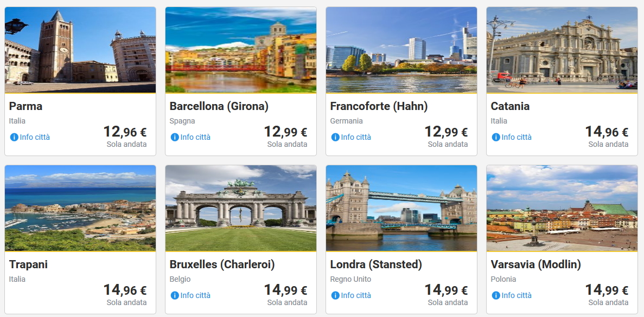
Task: Click the info icon for Francoforte (Hahn)
Action: [x=335, y=137]
